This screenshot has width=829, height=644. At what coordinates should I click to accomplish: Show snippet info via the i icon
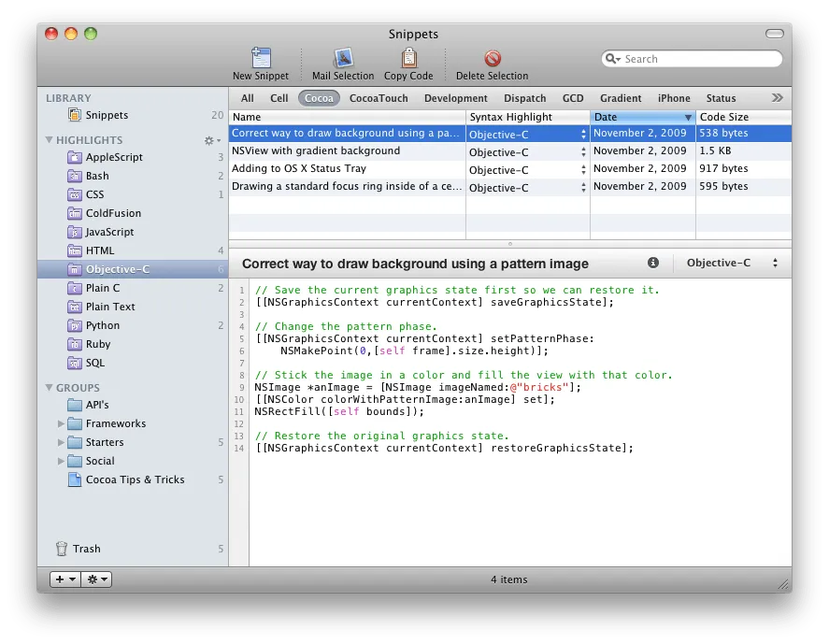coord(653,264)
